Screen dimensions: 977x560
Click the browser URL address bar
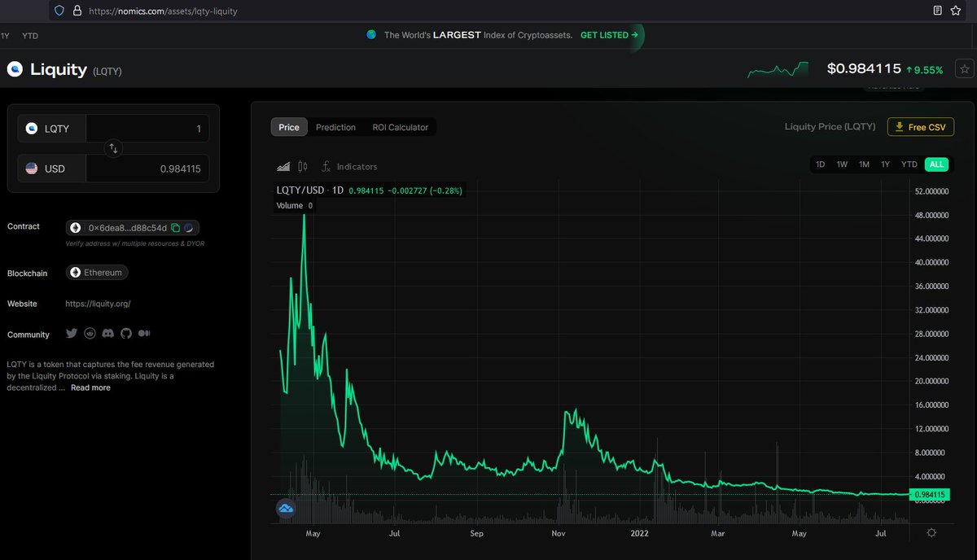[488, 11]
